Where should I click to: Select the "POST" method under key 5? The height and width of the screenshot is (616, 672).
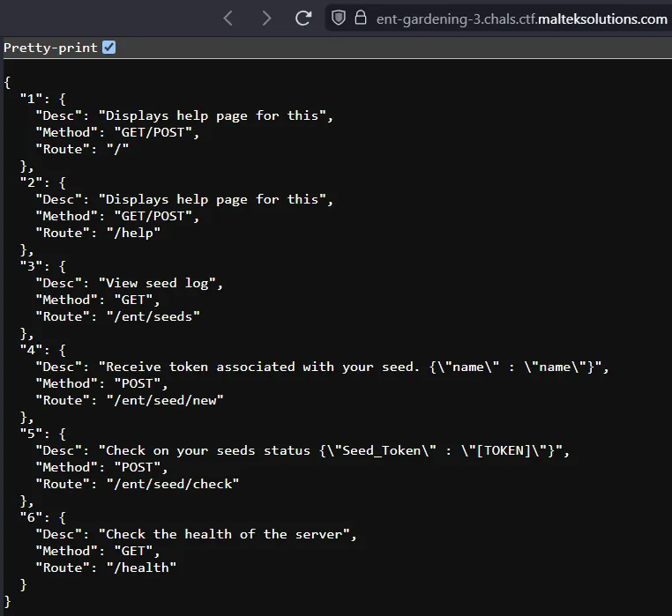[x=138, y=467]
